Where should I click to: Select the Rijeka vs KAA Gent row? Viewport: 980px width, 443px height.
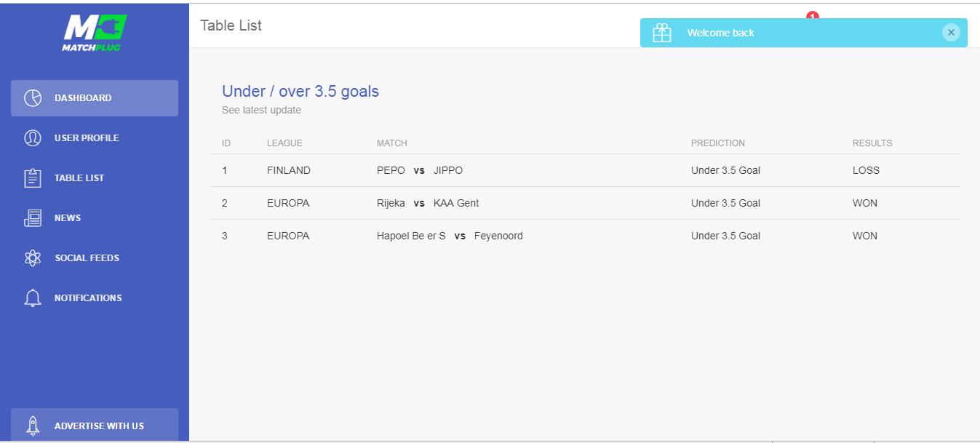coord(428,204)
